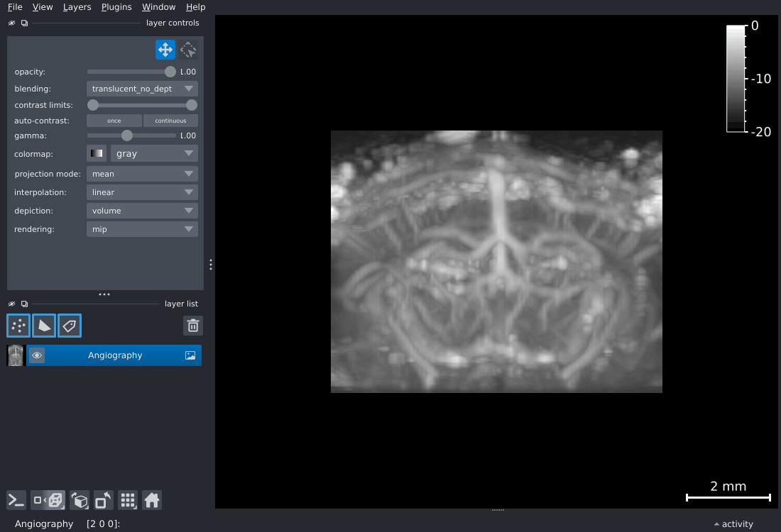
Task: Click the gamma value 1.00
Action: [x=187, y=135]
